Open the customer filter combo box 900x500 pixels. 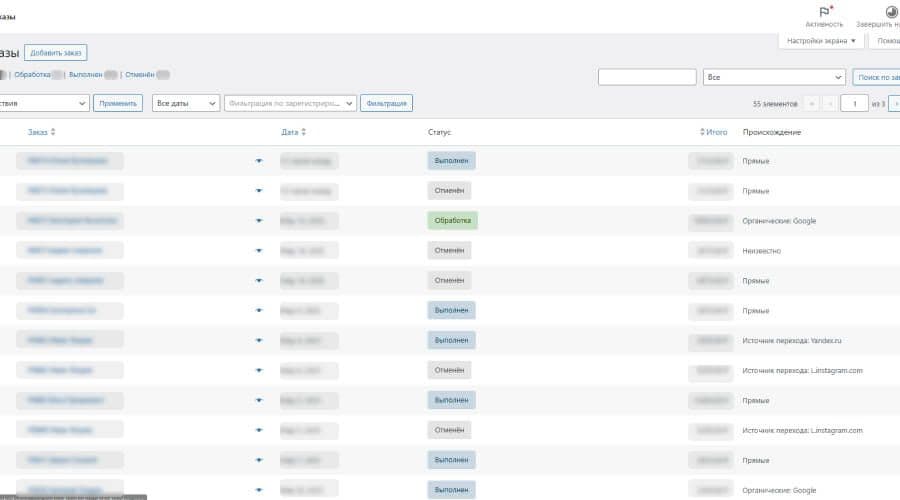(290, 103)
